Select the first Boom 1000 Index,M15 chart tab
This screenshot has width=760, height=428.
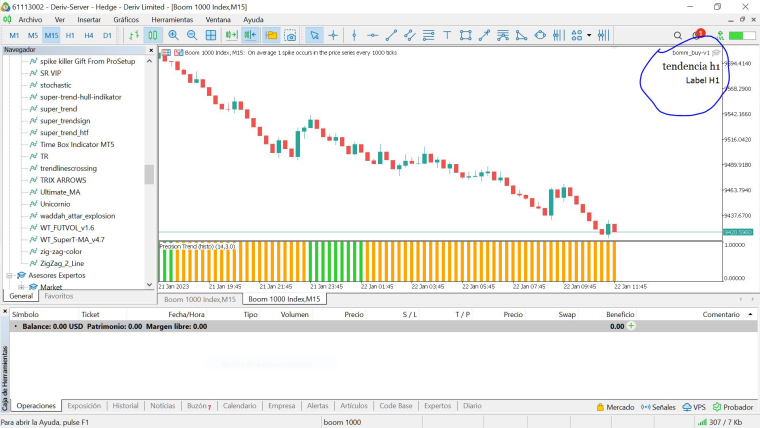(200, 299)
